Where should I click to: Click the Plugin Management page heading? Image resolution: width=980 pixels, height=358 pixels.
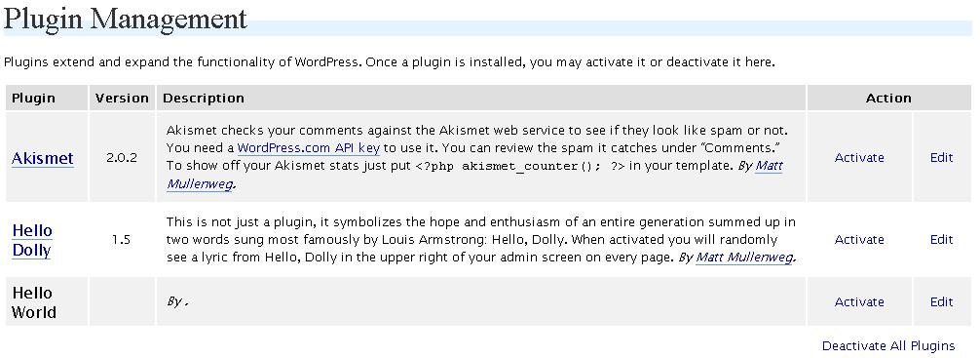point(126,19)
